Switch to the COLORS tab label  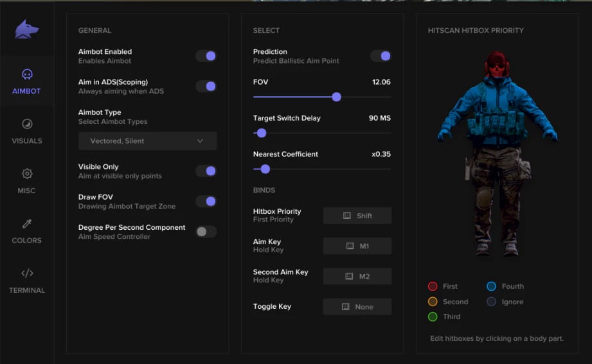[26, 241]
